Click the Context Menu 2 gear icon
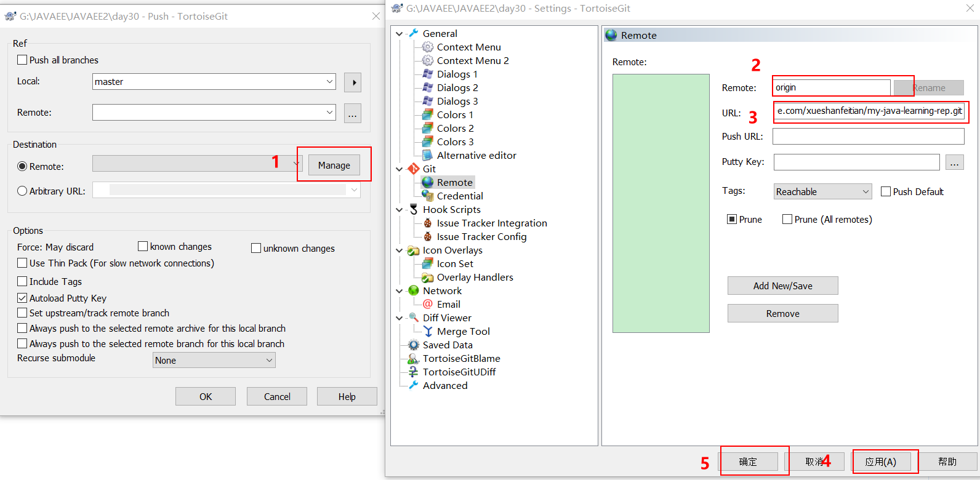 428,60
